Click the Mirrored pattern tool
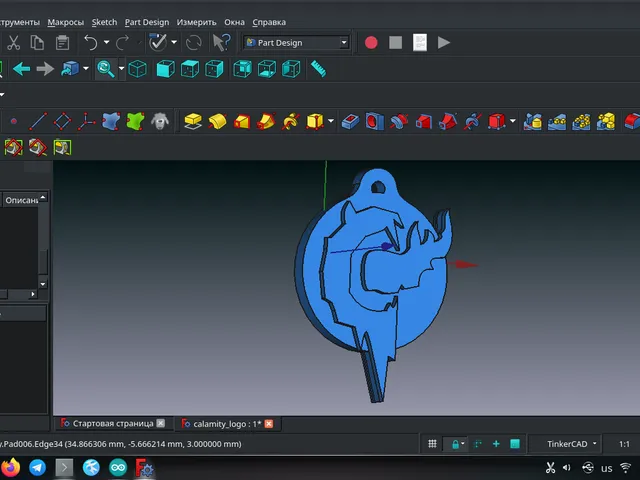Screen dimensions: 640x480 [x=532, y=121]
